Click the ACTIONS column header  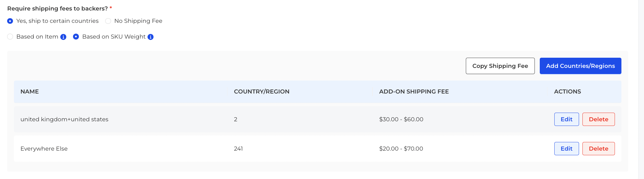coord(568,92)
